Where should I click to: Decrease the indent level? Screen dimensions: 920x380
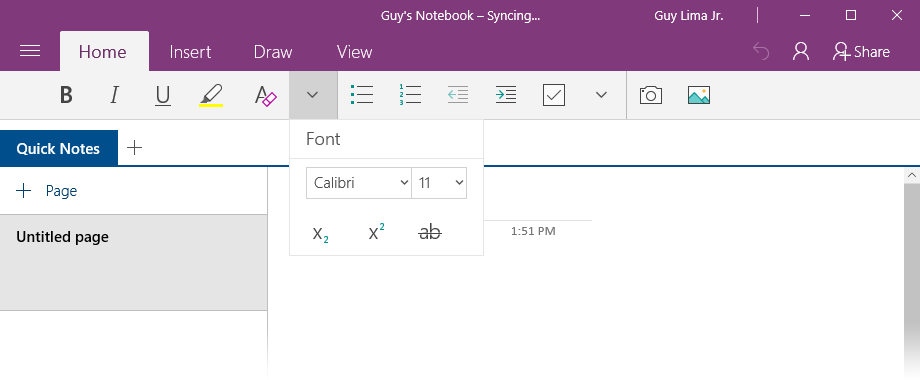(458, 95)
